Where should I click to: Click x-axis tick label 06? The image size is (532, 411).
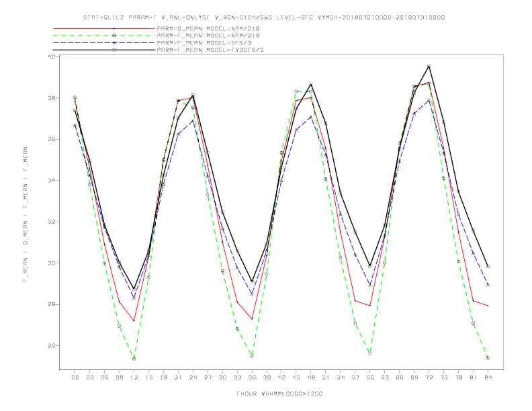(x=105, y=377)
